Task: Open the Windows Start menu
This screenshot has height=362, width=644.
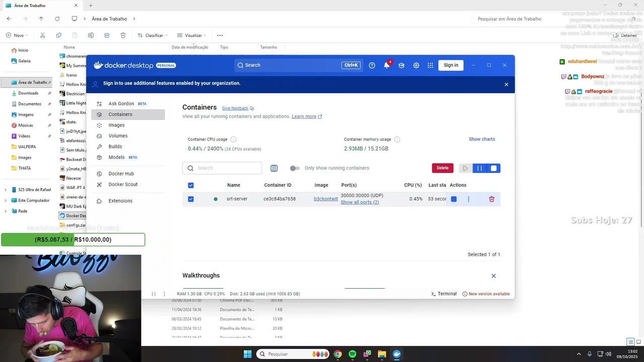Action: [x=248, y=354]
